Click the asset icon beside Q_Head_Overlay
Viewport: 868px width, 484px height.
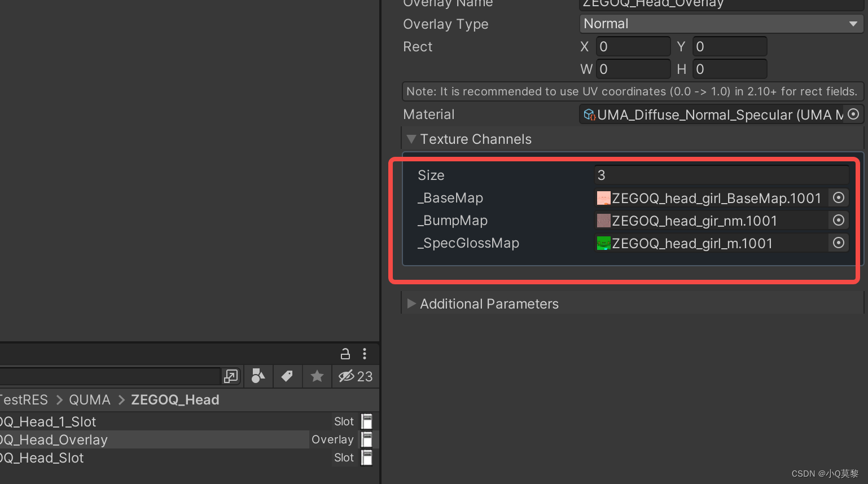pos(366,439)
